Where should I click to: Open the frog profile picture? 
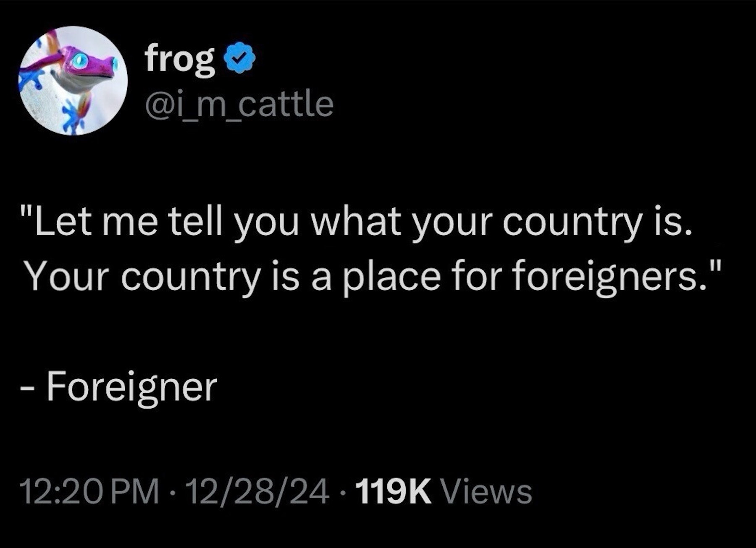tap(73, 81)
